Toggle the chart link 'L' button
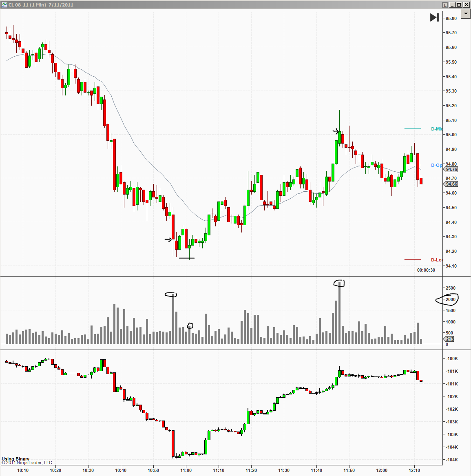Screen dimensions: 471x476 click(445, 4)
